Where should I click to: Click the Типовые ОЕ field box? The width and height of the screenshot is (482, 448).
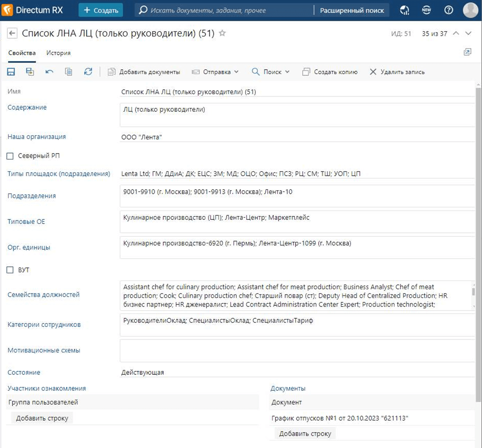point(297,222)
